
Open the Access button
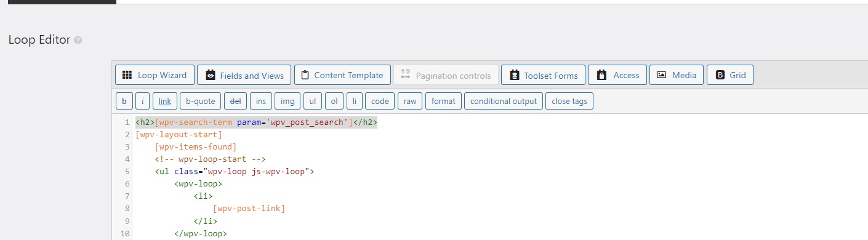617,75
